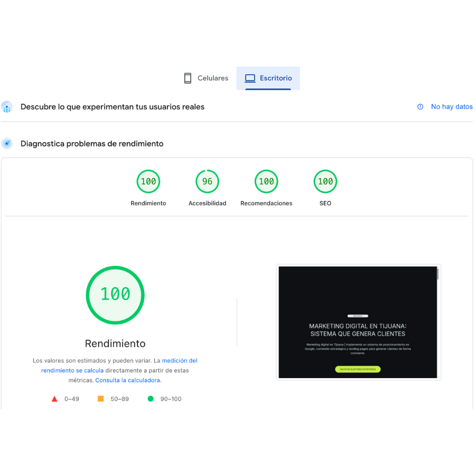Click the performance diagnostics gauge icon
This screenshot has width=476, height=476.
pos(7,144)
